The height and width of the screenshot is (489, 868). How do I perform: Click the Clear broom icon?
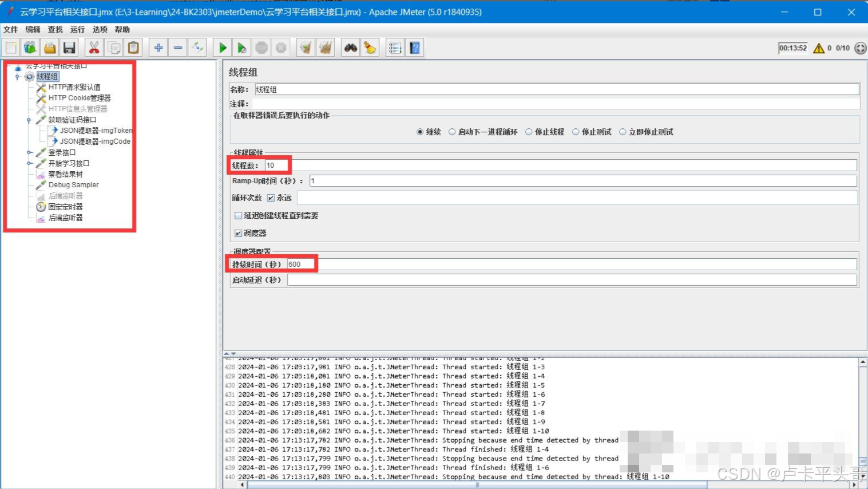coord(306,48)
